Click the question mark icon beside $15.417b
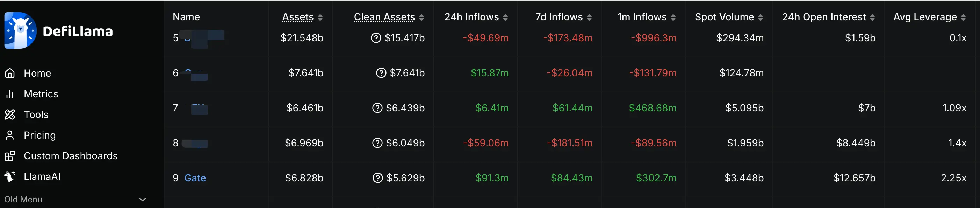The height and width of the screenshot is (208, 980). [375, 38]
